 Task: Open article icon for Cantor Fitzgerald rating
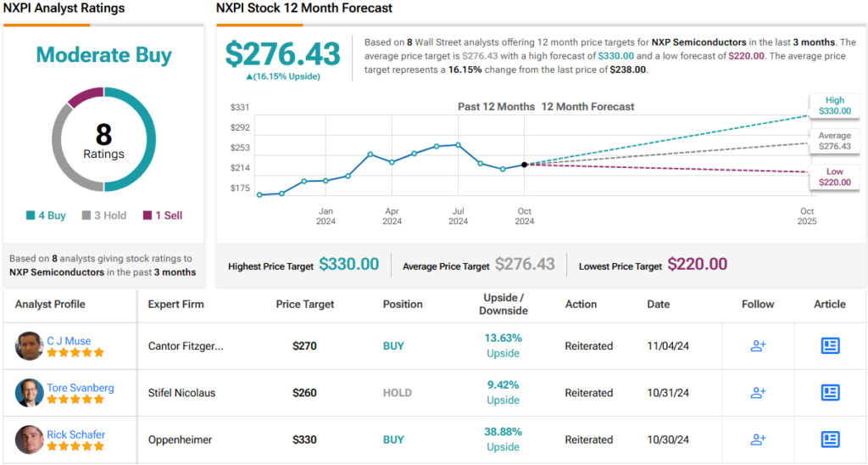pyautogui.click(x=830, y=346)
